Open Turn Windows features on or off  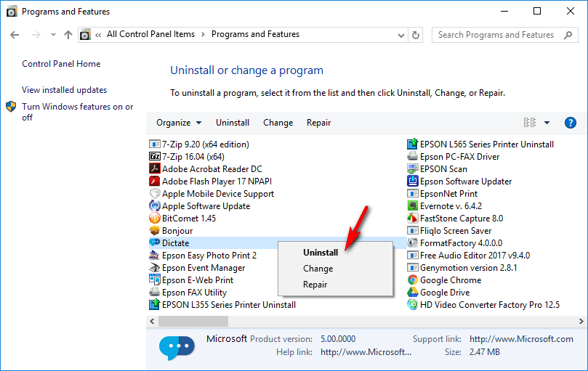pos(77,112)
